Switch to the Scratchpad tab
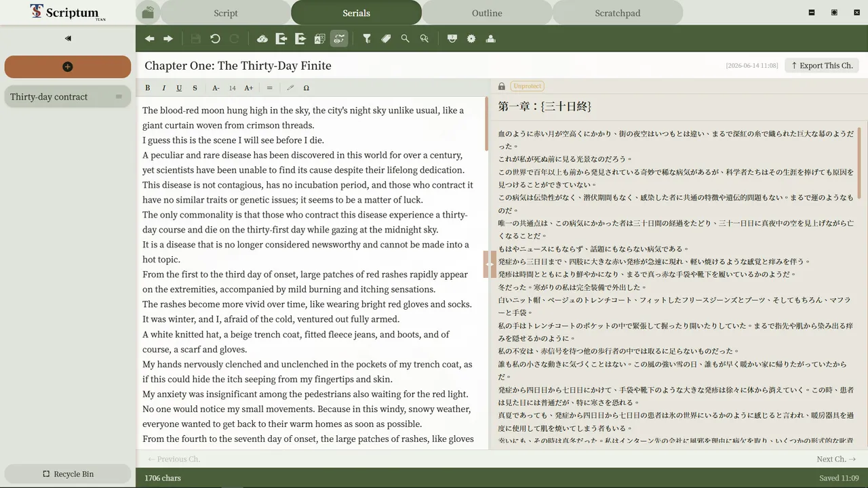868x488 pixels. pos(617,13)
